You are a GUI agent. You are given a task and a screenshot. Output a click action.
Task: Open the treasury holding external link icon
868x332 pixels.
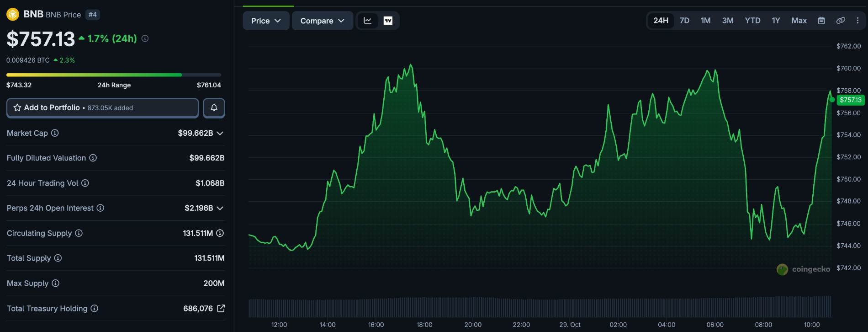[221, 308]
